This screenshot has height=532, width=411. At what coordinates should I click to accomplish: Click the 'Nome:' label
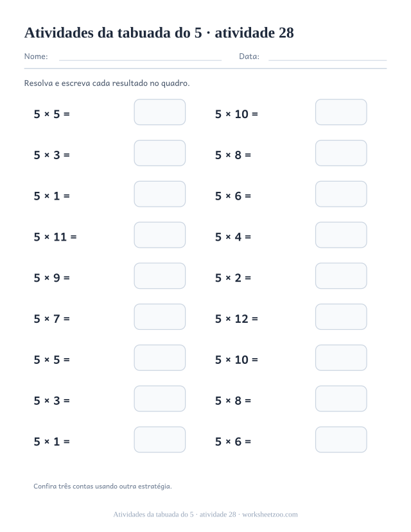[36, 56]
